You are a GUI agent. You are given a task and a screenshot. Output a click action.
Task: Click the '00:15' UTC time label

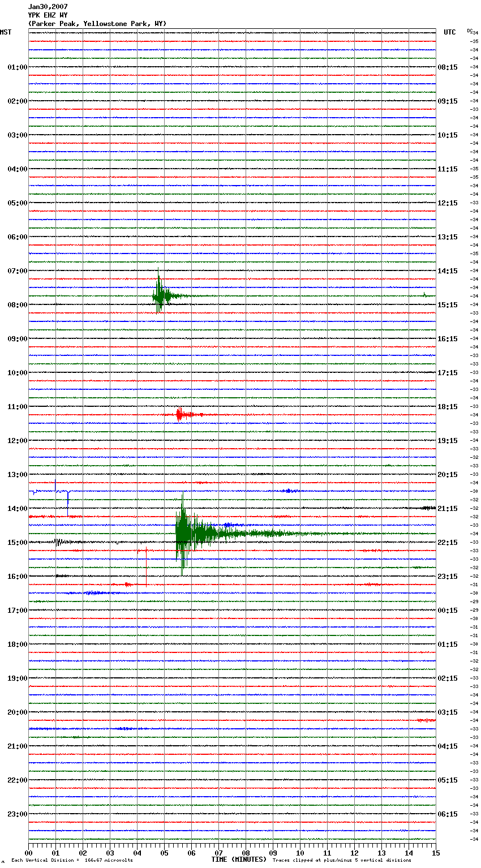click(448, 611)
